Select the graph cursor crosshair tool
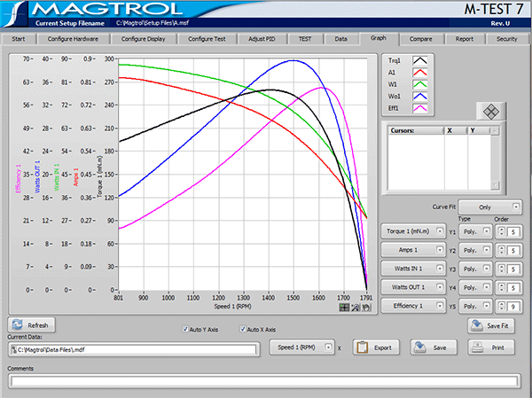The width and height of the screenshot is (532, 398). click(x=344, y=307)
